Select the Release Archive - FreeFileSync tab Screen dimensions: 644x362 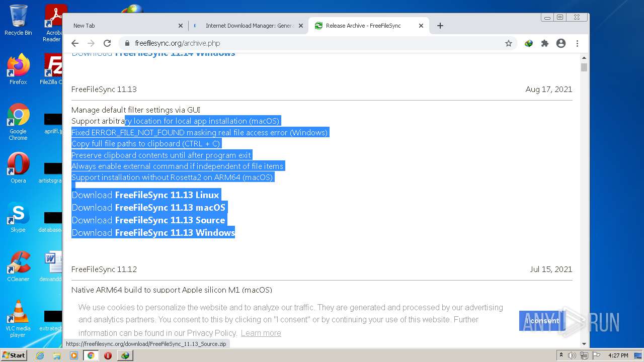[x=369, y=26]
